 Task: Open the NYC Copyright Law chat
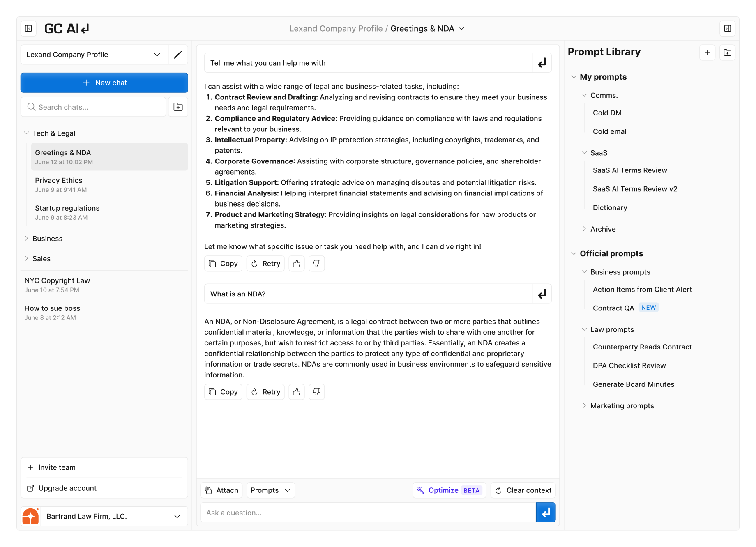pyautogui.click(x=104, y=285)
